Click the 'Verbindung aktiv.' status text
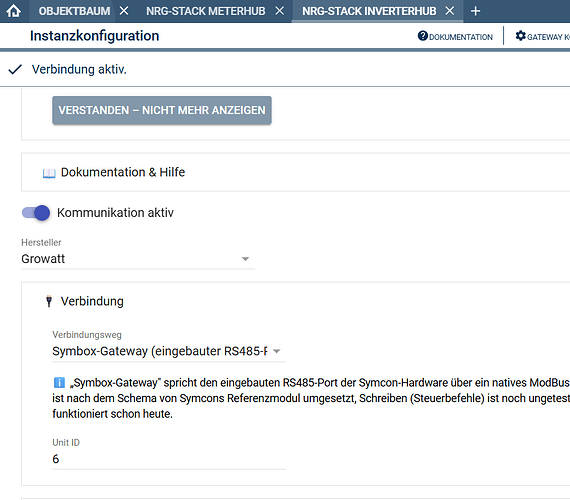Viewport: 570px width, 500px height. pyautogui.click(x=79, y=69)
